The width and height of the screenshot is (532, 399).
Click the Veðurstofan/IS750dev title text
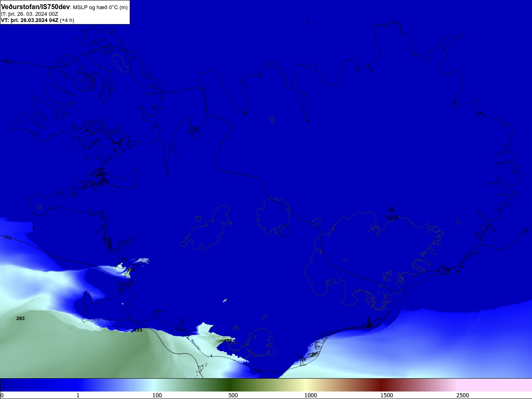point(35,7)
